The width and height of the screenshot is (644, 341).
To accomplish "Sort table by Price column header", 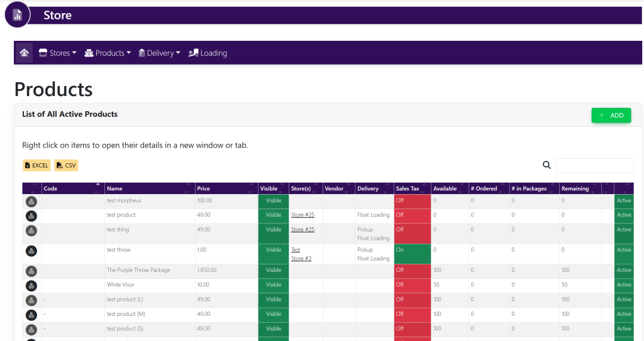I will [x=204, y=188].
